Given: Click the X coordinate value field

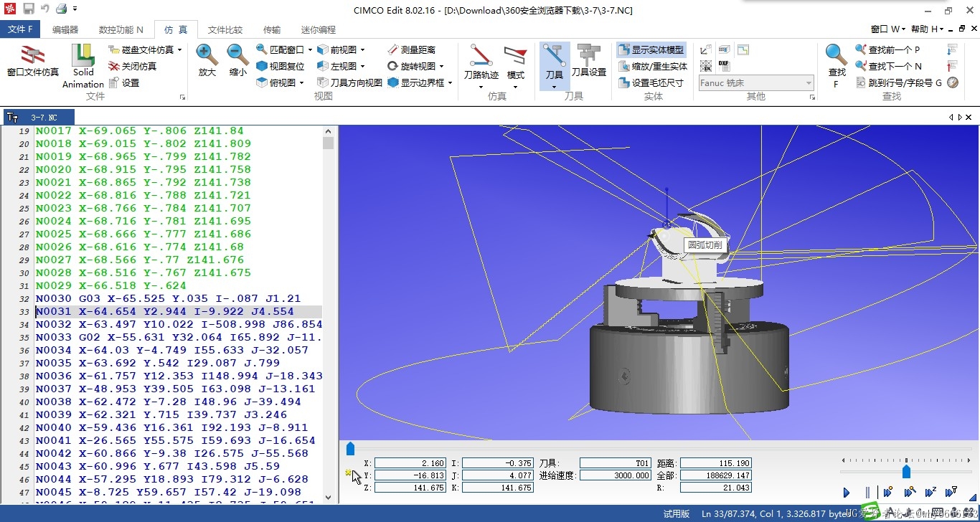Looking at the screenshot, I should pos(410,463).
